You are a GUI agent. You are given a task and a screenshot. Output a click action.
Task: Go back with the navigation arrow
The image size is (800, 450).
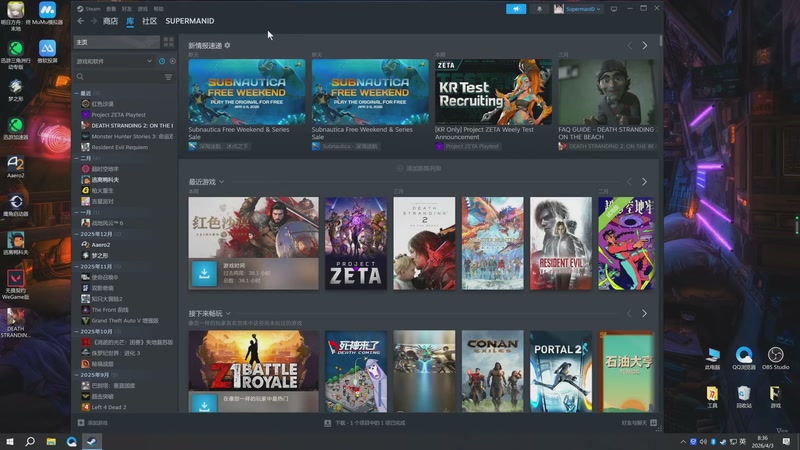(x=81, y=21)
